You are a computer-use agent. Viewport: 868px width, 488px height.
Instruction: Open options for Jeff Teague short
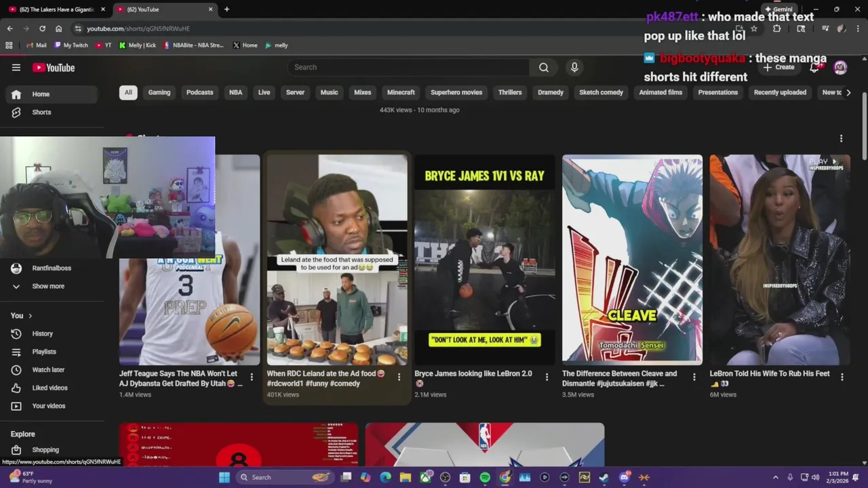pyautogui.click(x=252, y=377)
